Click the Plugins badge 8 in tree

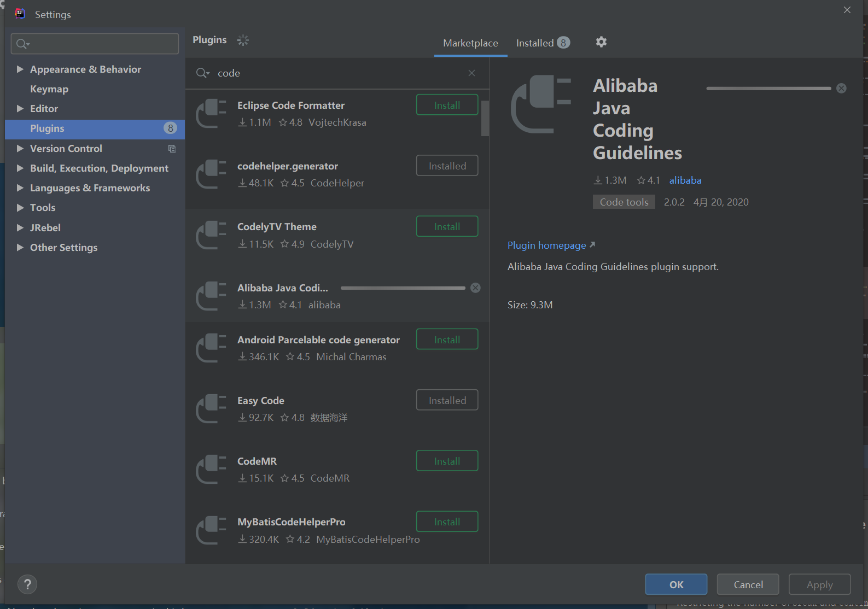(x=170, y=128)
